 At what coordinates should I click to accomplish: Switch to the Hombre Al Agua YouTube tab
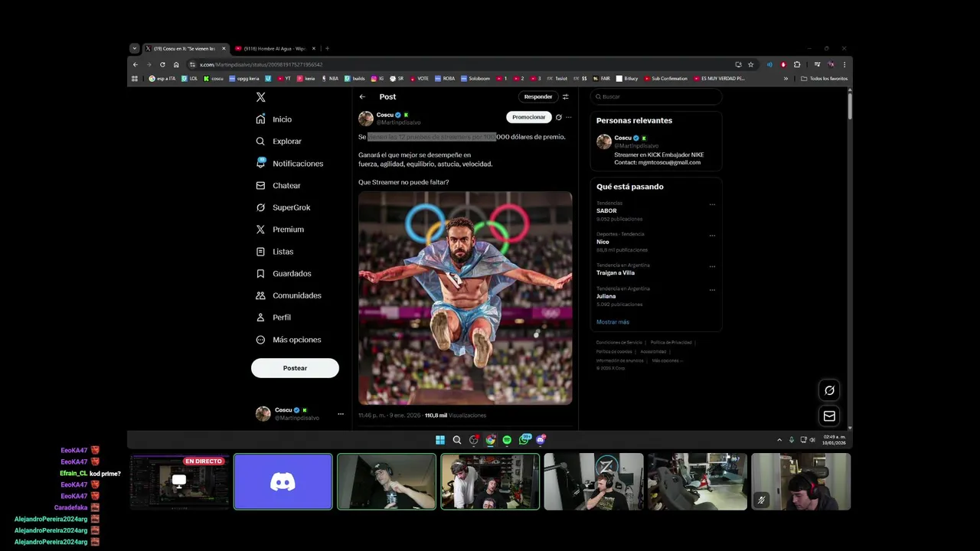(x=275, y=48)
